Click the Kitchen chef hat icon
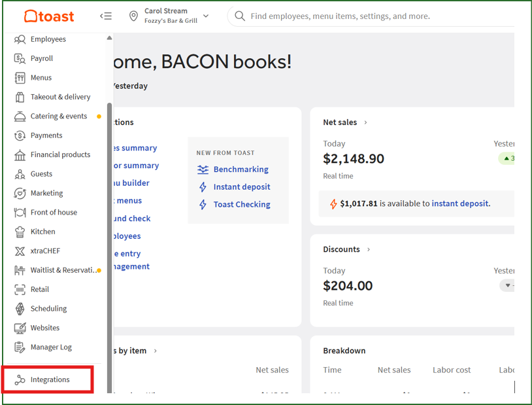 (20, 232)
